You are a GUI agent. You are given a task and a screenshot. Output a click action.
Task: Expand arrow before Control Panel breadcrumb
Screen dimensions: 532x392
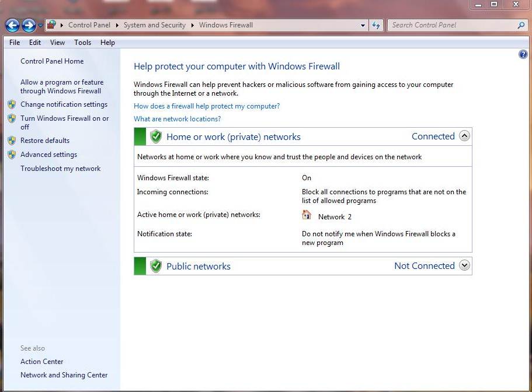click(62, 25)
